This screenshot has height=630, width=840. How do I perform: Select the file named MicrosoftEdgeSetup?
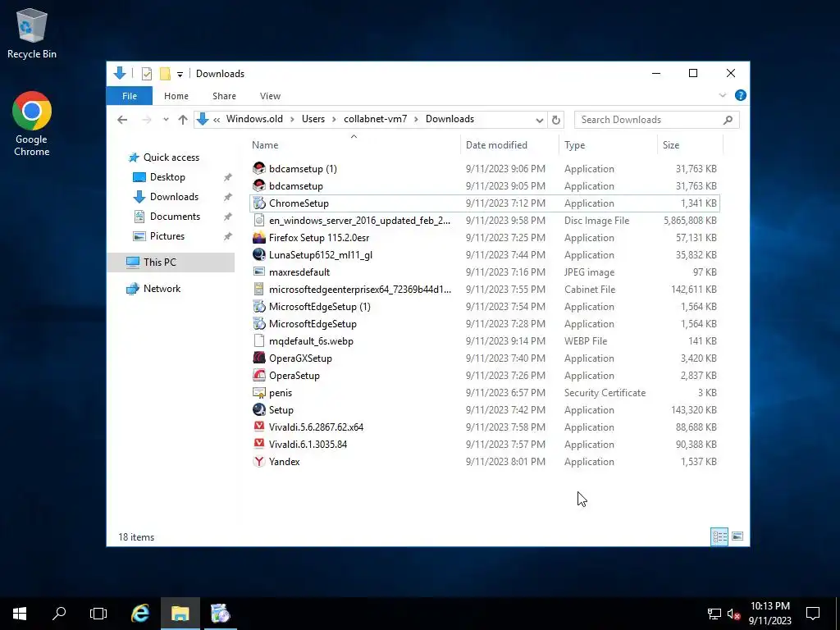point(313,323)
